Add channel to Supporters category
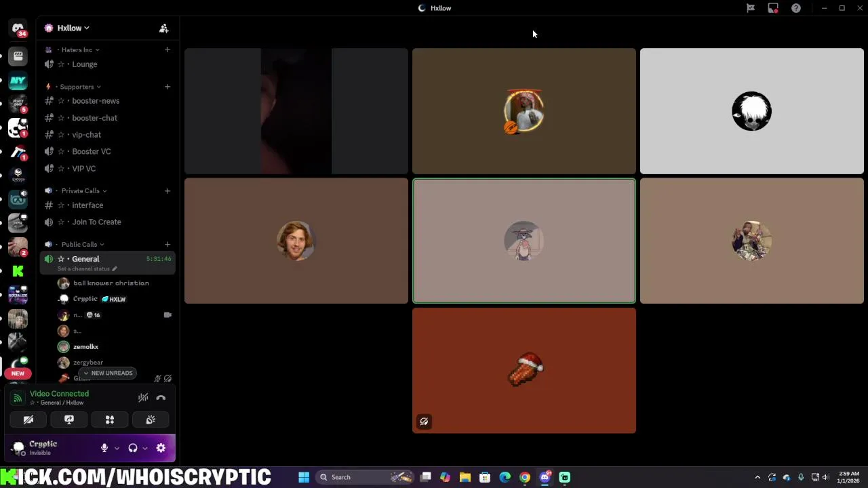The image size is (868, 488). [167, 87]
